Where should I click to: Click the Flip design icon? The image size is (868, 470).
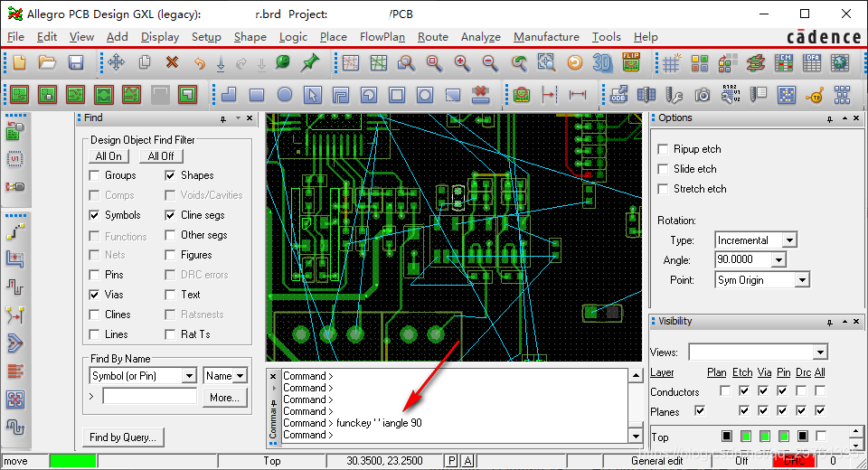point(630,63)
